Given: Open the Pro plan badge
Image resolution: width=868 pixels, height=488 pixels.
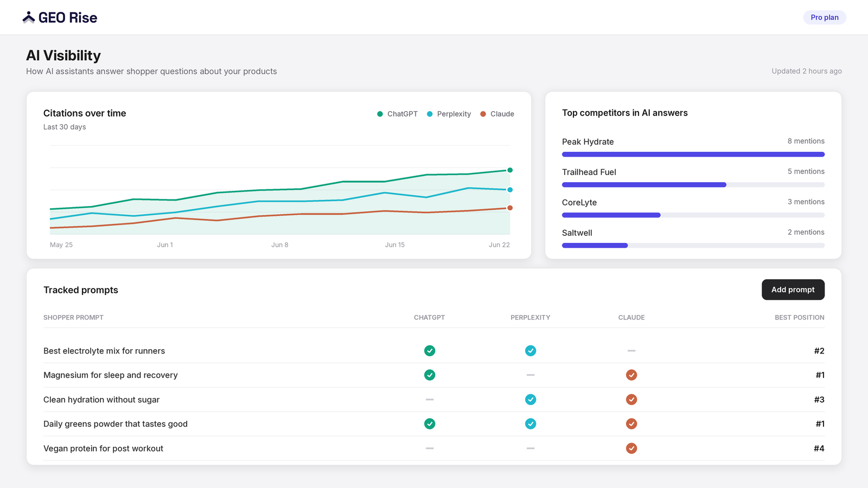Looking at the screenshot, I should coord(825,17).
